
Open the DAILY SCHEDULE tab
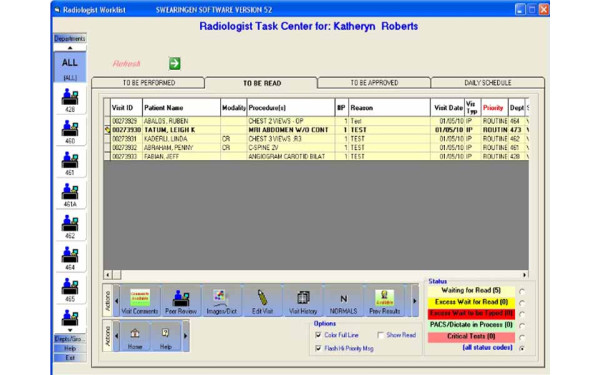pyautogui.click(x=488, y=83)
